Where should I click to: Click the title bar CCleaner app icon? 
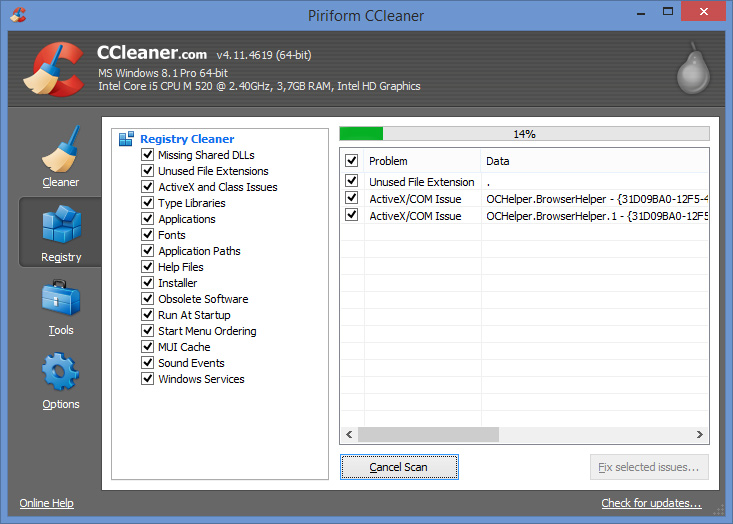click(18, 14)
